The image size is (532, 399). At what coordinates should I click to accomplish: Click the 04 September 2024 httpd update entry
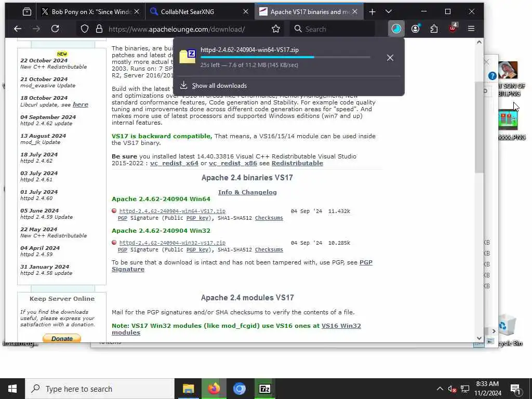point(48,120)
